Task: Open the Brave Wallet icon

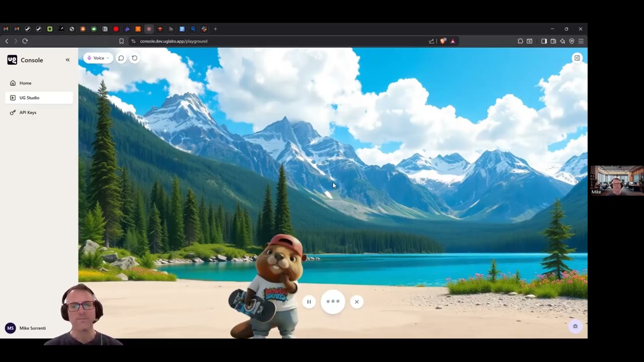Action: pos(553,41)
